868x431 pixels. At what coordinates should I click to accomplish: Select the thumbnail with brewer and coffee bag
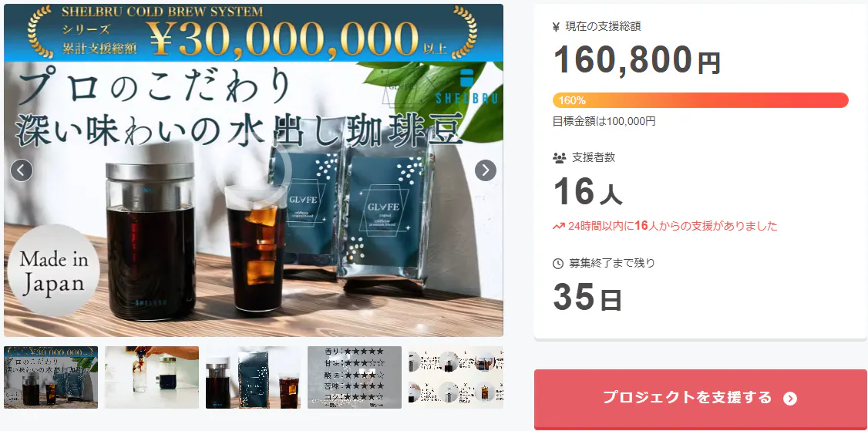click(253, 377)
